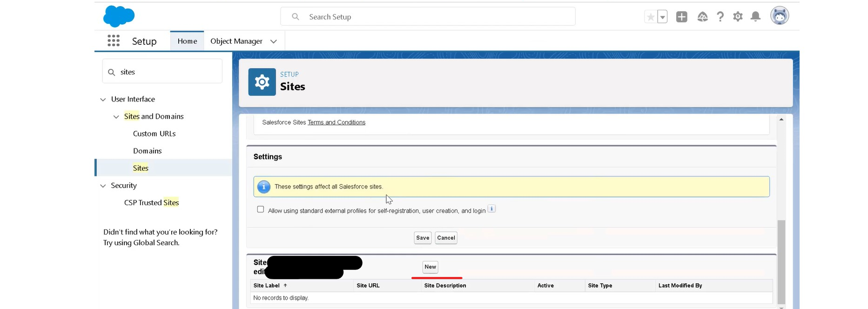The image size is (868, 309).
Task: Click the Site Description column header
Action: pyautogui.click(x=445, y=286)
